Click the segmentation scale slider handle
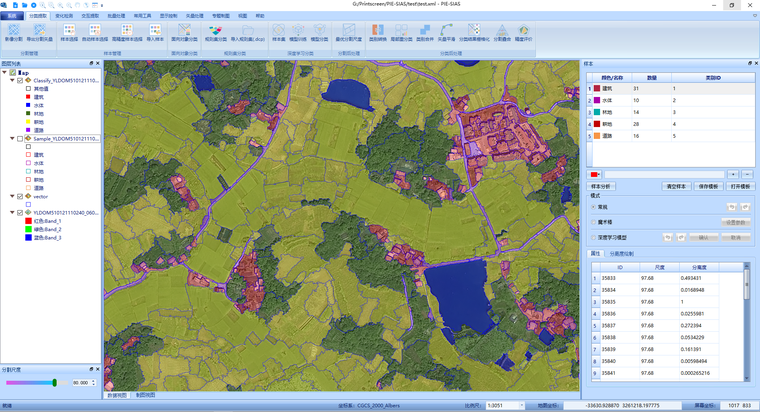Viewport: 760px width, 412px height. tap(55, 382)
